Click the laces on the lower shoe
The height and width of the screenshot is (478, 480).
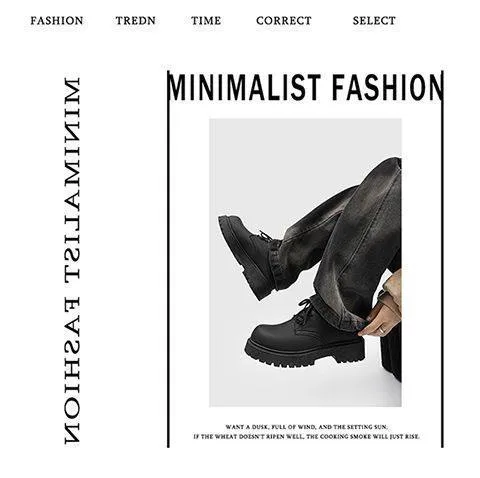(x=305, y=312)
